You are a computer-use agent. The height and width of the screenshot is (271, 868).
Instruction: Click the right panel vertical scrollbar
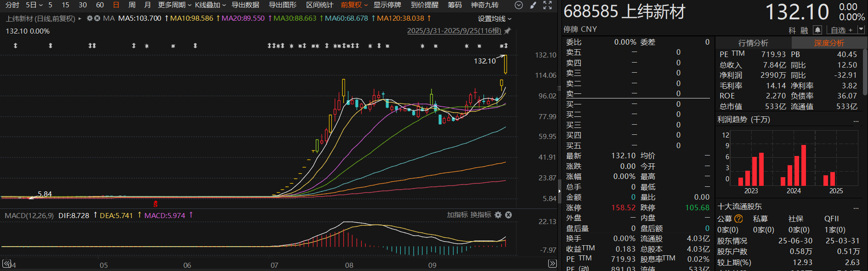(865, 69)
